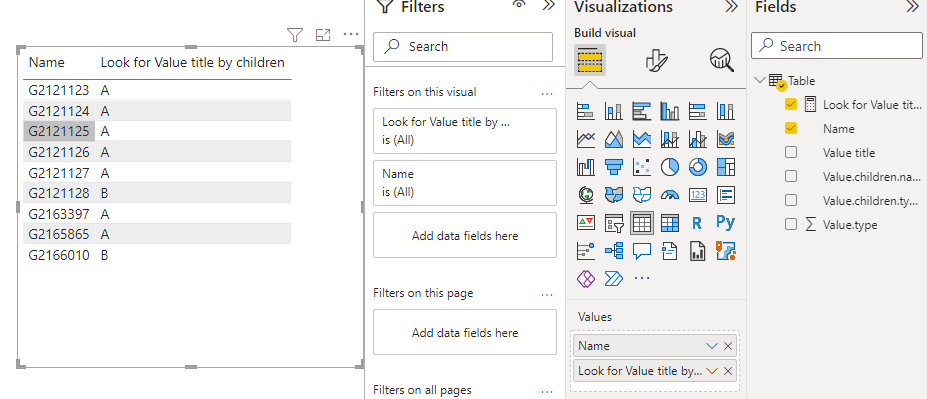Remove Look for Value title from Values
Screen dimensions: 927x399
[x=728, y=371]
